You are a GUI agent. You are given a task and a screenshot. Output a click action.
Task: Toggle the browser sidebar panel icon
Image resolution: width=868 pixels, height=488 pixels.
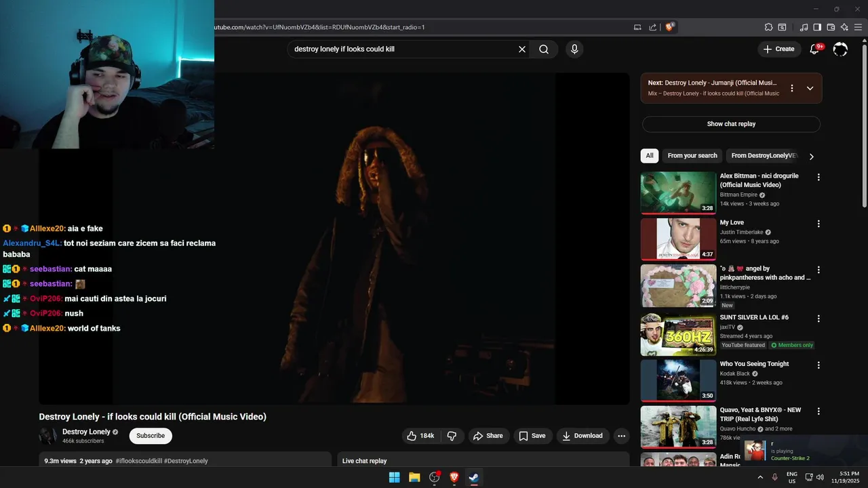point(817,27)
